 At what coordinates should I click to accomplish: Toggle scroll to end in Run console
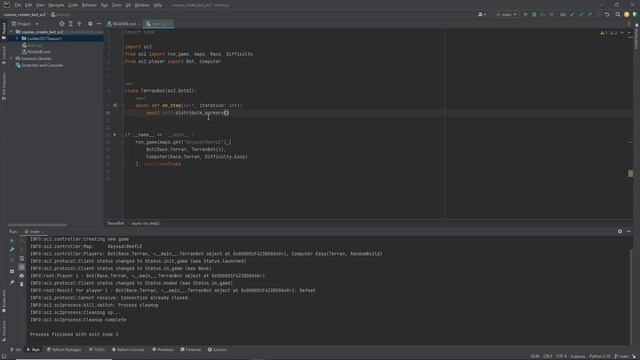pyautogui.click(x=22, y=267)
